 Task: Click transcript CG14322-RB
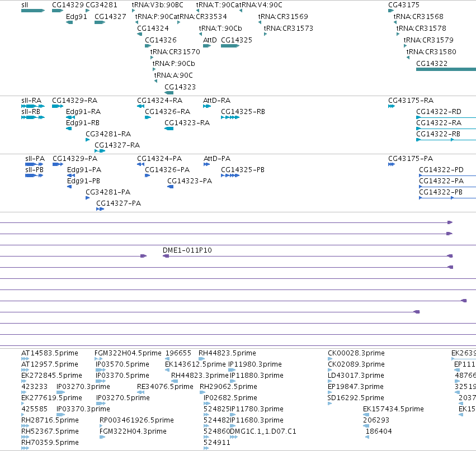pos(446,140)
